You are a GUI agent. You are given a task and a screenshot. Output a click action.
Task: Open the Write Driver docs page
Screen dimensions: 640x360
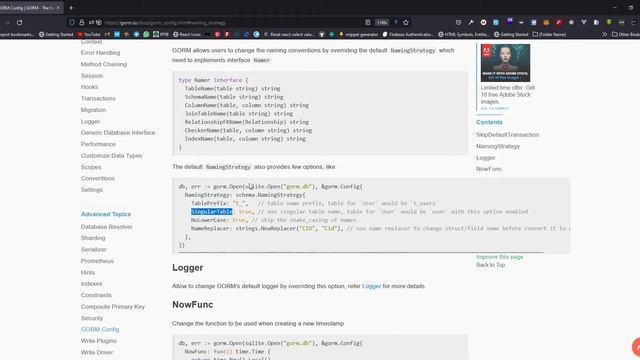97,352
